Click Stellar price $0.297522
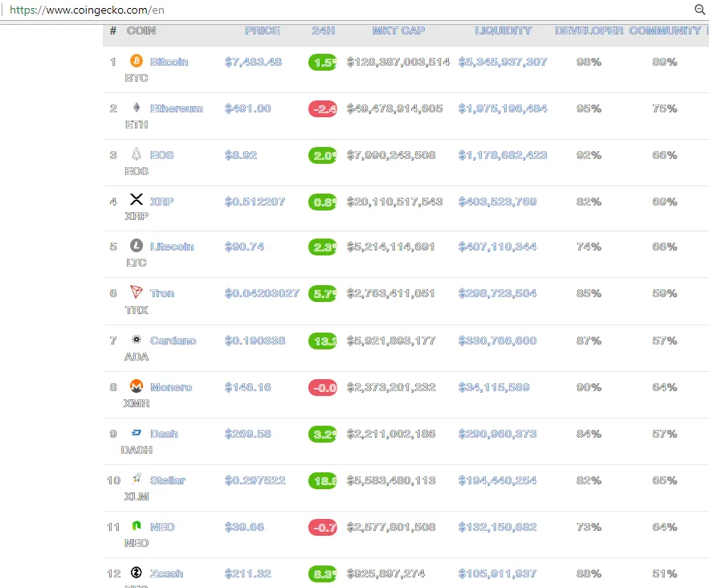The image size is (709, 588). (255, 480)
